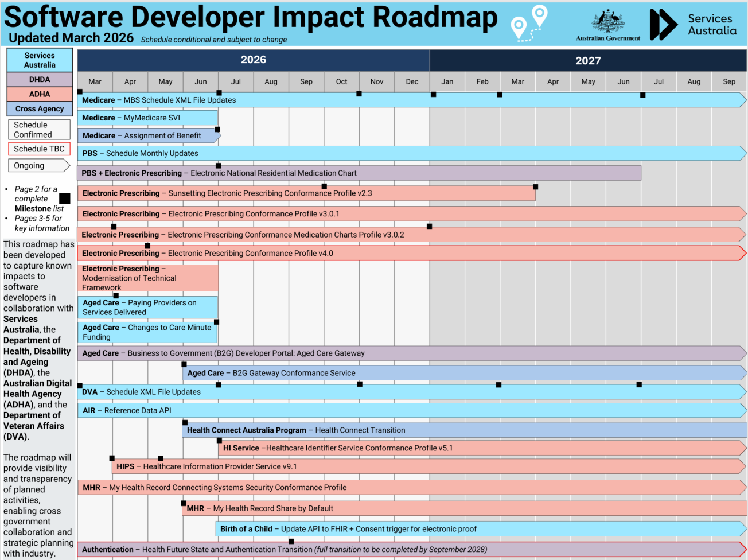Click the black Milestone square in legend
The height and width of the screenshot is (560, 748).
65,199
